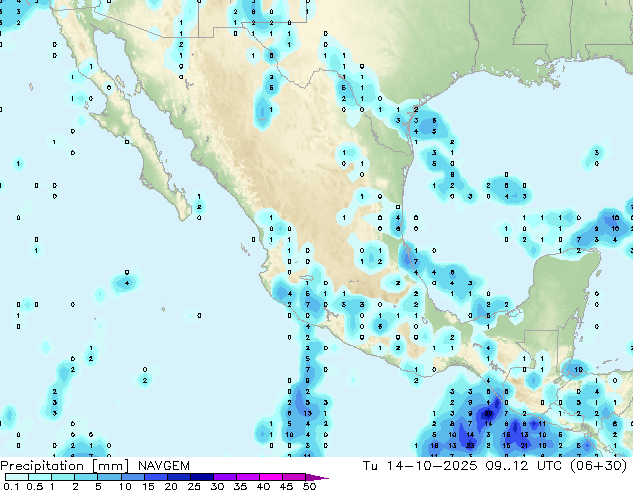Select the 5–10 mm legend color swatch
Viewport: 634px width, 490px height.
click(109, 477)
